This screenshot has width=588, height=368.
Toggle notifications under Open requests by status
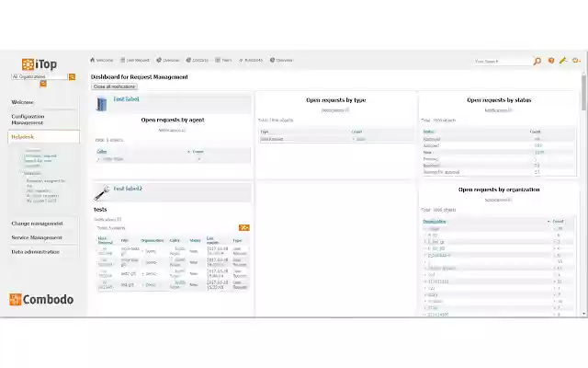(x=498, y=110)
